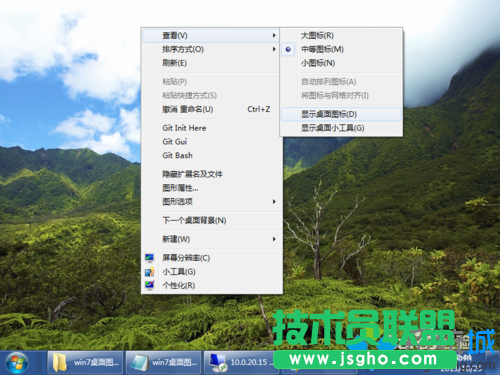This screenshot has height=375, width=500.
Task: Toggle 显示桌面图标(D)
Action: click(341, 114)
